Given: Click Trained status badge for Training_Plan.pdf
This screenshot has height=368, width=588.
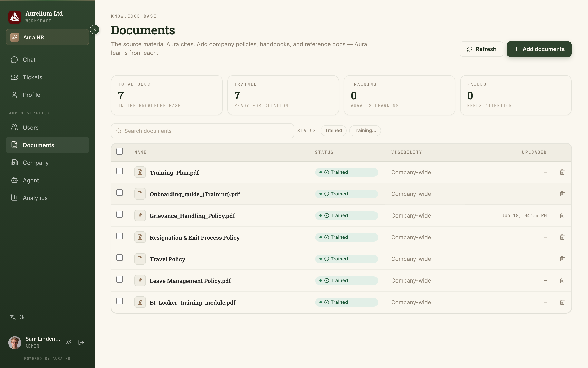Looking at the screenshot, I should pos(346,172).
